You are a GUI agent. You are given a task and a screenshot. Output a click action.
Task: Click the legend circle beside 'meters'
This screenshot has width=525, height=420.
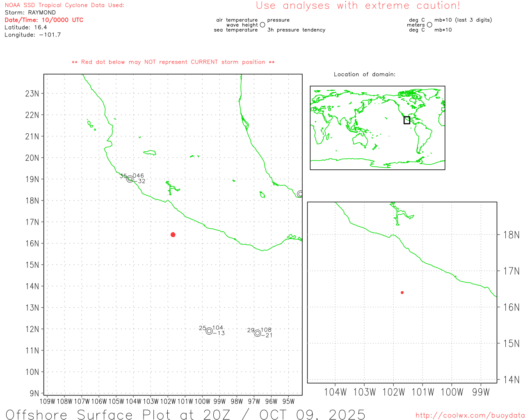(429, 25)
